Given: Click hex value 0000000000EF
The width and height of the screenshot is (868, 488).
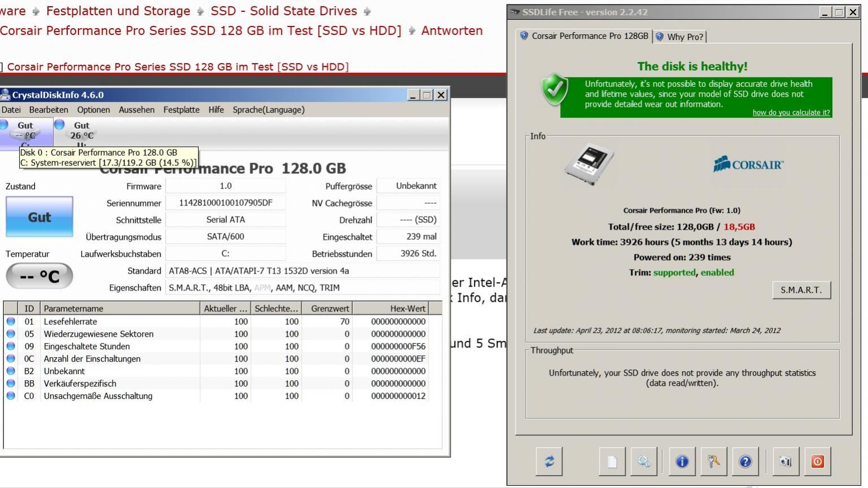Looking at the screenshot, I should [398, 359].
